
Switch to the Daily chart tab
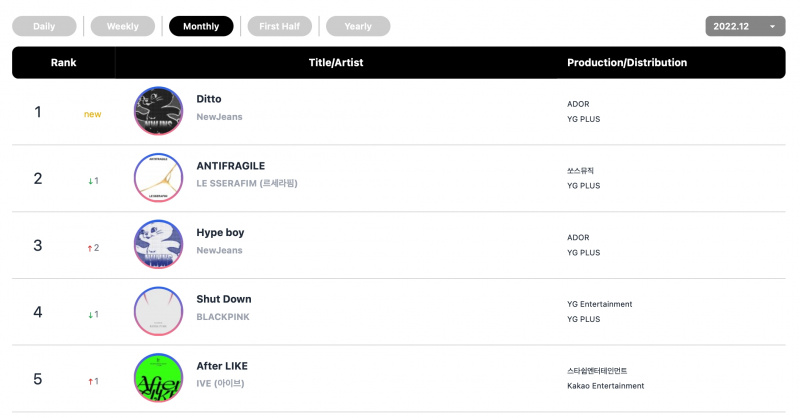point(44,26)
